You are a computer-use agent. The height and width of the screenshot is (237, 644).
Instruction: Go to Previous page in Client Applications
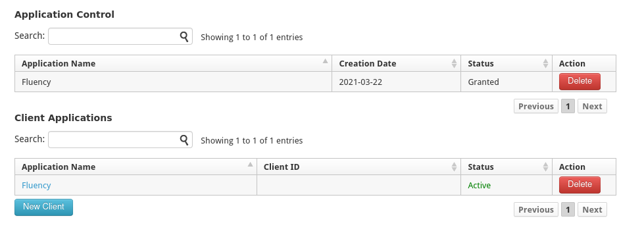[536, 210]
